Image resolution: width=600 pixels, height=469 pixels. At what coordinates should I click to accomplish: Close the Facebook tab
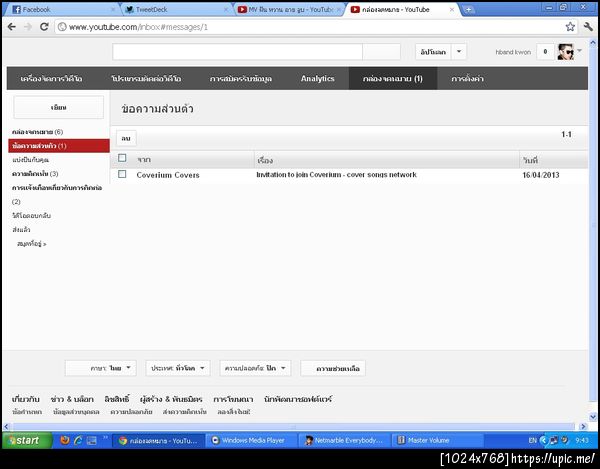[113, 10]
